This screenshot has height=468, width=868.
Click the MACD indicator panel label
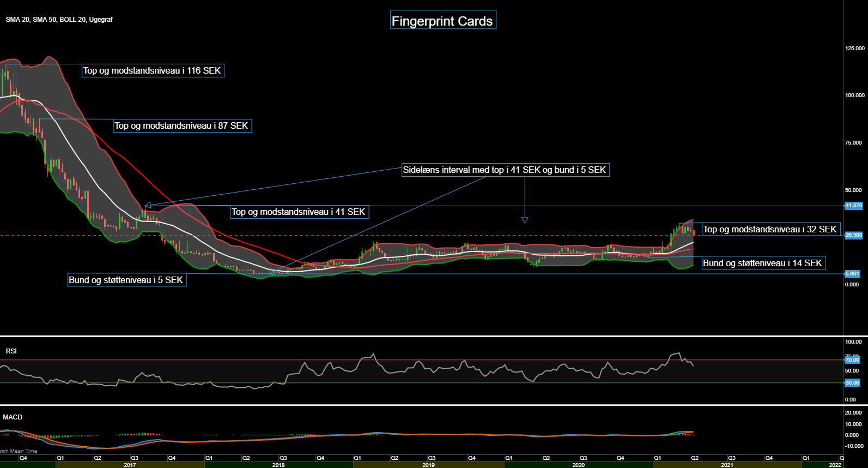coord(13,417)
